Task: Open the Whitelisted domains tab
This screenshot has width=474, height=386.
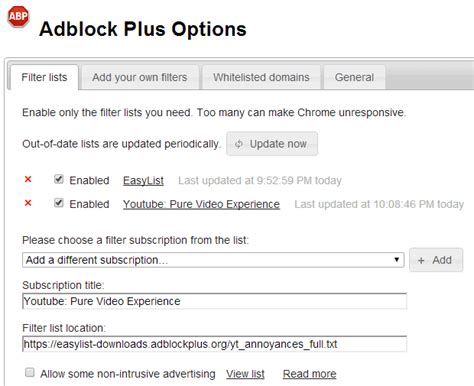Action: tap(261, 77)
